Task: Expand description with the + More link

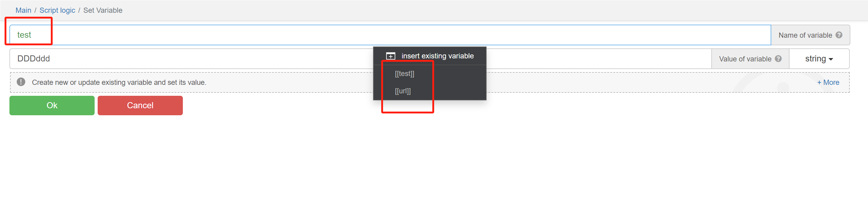Action: (x=828, y=82)
